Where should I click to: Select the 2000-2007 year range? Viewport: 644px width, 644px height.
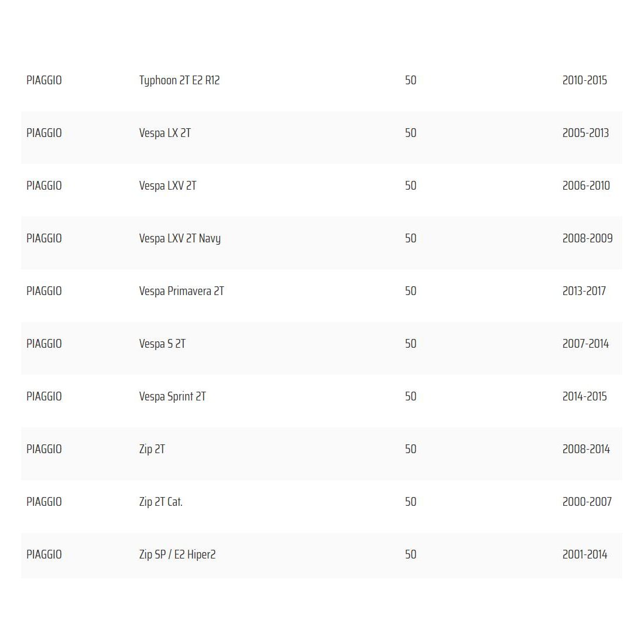(587, 502)
